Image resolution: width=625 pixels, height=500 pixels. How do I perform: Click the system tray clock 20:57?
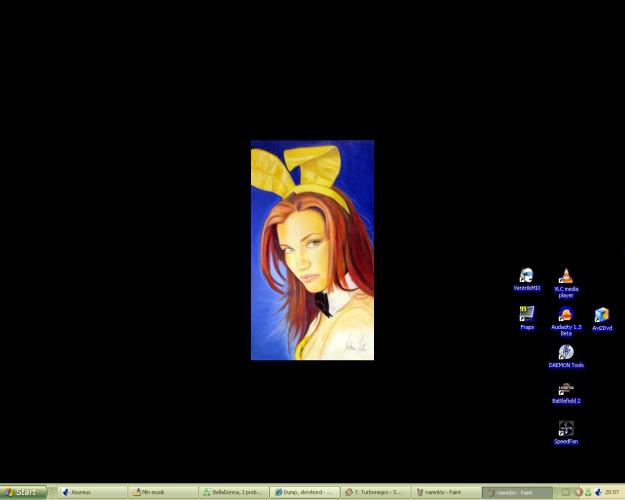pyautogui.click(x=612, y=492)
